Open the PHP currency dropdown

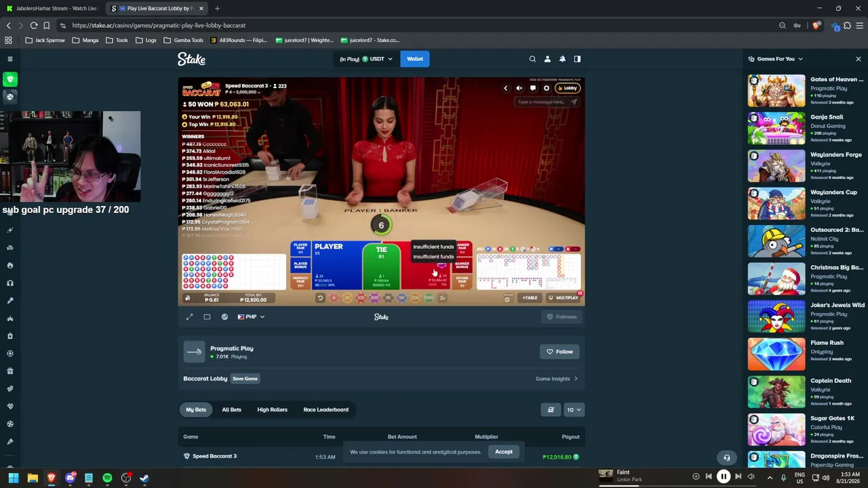251,317
